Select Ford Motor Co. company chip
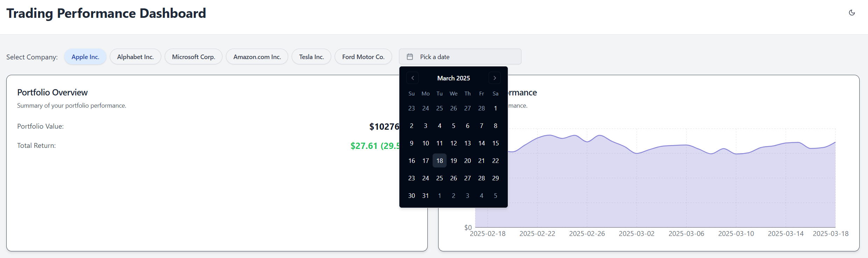Image resolution: width=868 pixels, height=258 pixels. point(363,57)
